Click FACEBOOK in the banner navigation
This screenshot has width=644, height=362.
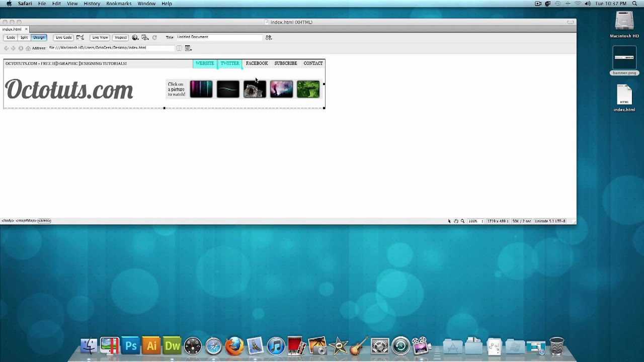click(257, 63)
